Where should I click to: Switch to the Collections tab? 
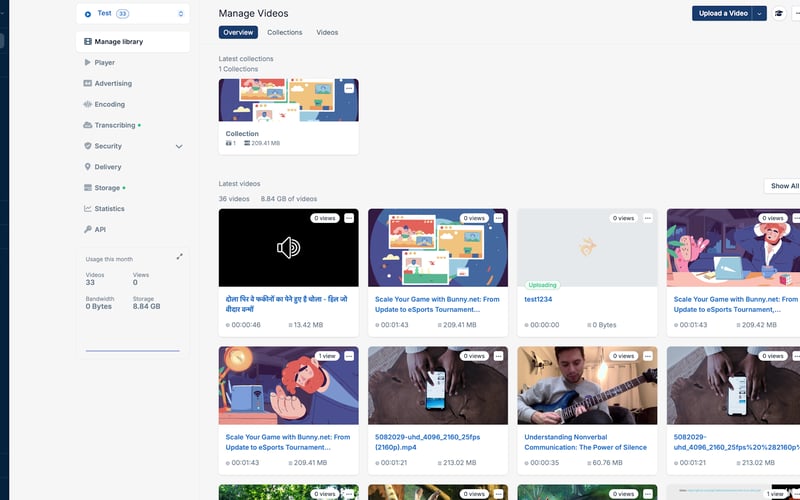point(285,32)
